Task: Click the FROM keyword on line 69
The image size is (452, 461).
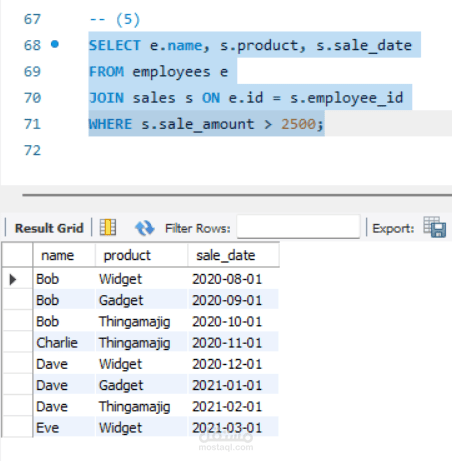Action: tap(106, 72)
